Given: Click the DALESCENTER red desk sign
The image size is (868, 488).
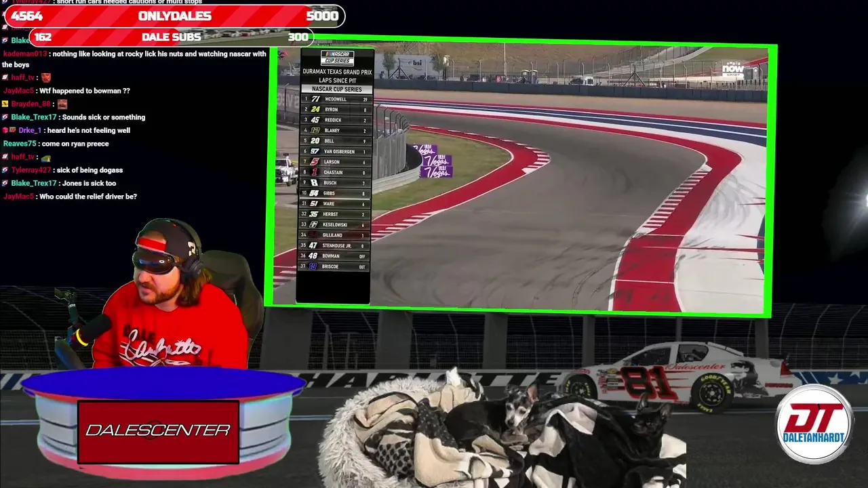Looking at the screenshot, I should [x=158, y=431].
